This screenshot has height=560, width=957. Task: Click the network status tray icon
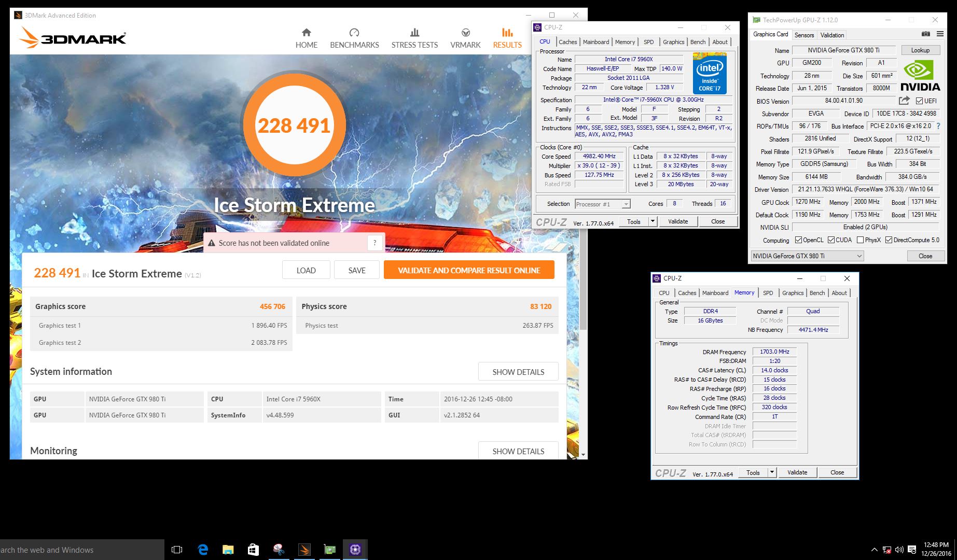point(887,550)
